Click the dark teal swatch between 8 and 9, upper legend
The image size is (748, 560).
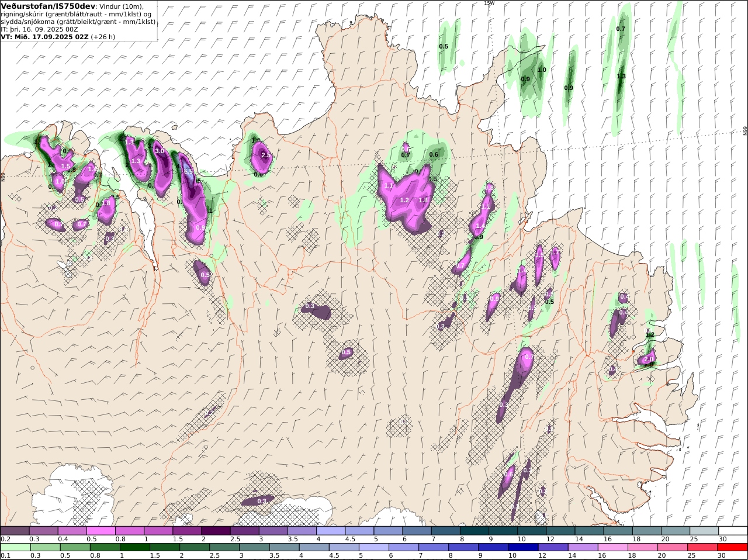point(474,530)
